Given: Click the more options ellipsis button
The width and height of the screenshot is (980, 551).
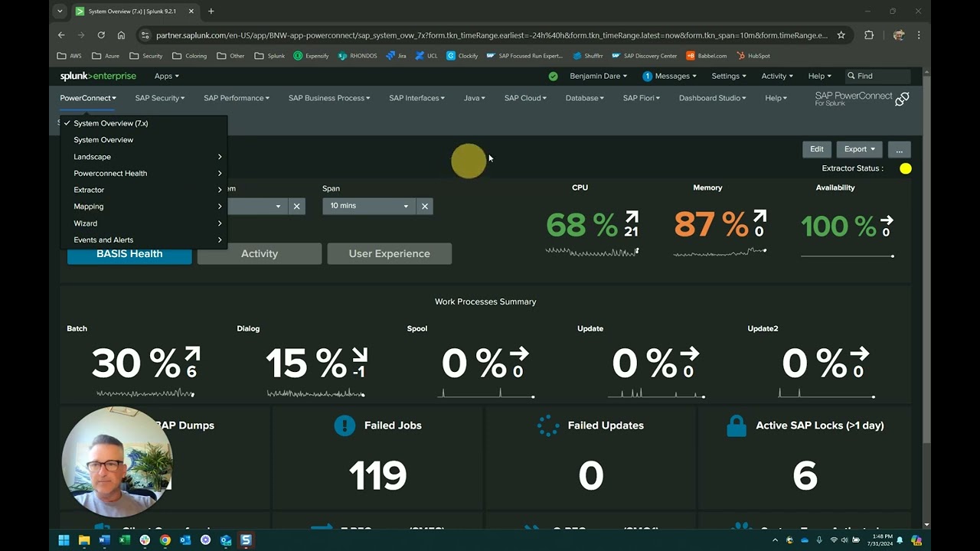Looking at the screenshot, I should click(900, 149).
